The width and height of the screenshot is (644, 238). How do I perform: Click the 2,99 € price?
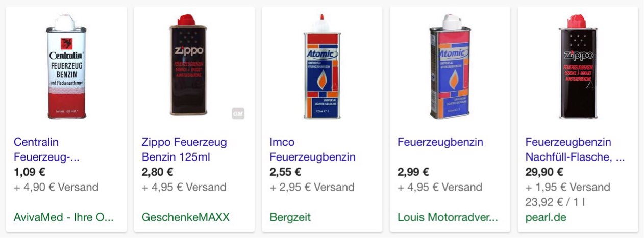tap(413, 172)
